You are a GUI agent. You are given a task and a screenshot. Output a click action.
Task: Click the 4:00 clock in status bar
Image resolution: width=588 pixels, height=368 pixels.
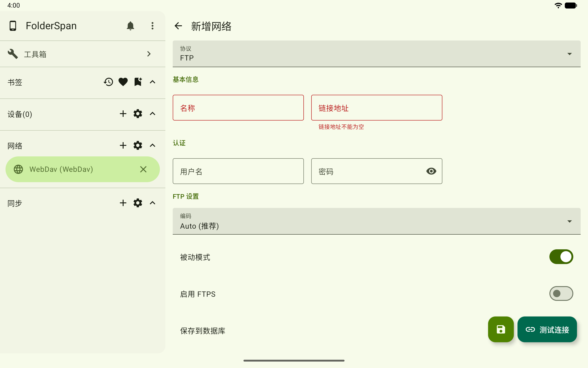14,5
